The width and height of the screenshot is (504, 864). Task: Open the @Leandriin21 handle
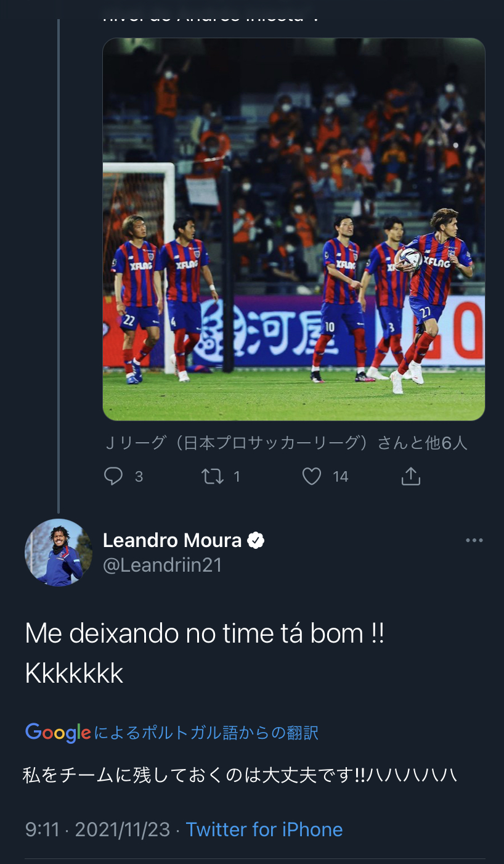point(162,565)
